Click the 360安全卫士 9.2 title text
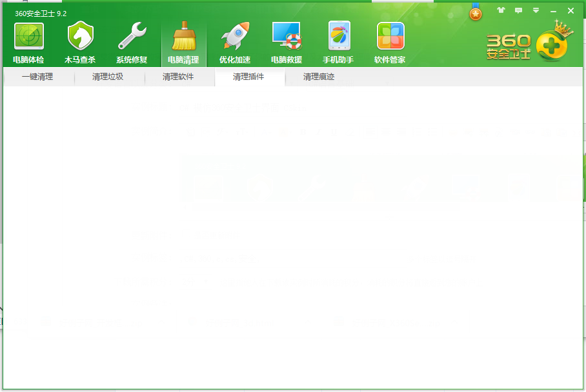The height and width of the screenshot is (392, 586). coord(41,14)
